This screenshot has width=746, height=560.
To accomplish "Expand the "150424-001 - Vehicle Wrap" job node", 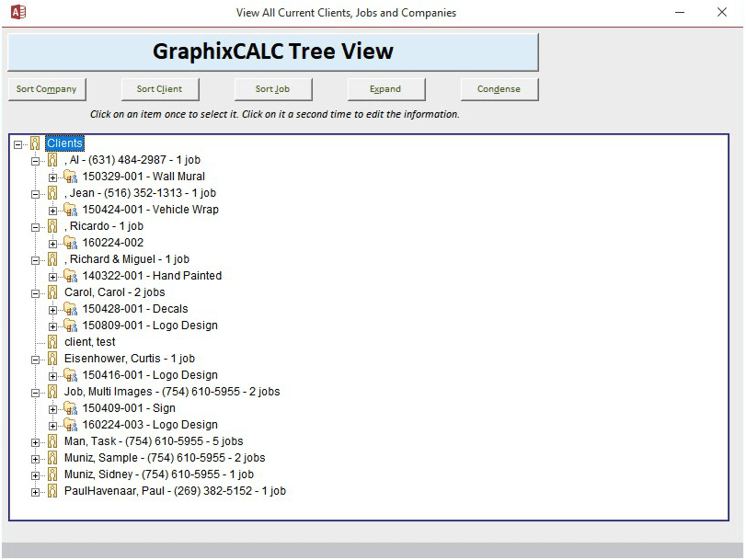I will [x=52, y=209].
